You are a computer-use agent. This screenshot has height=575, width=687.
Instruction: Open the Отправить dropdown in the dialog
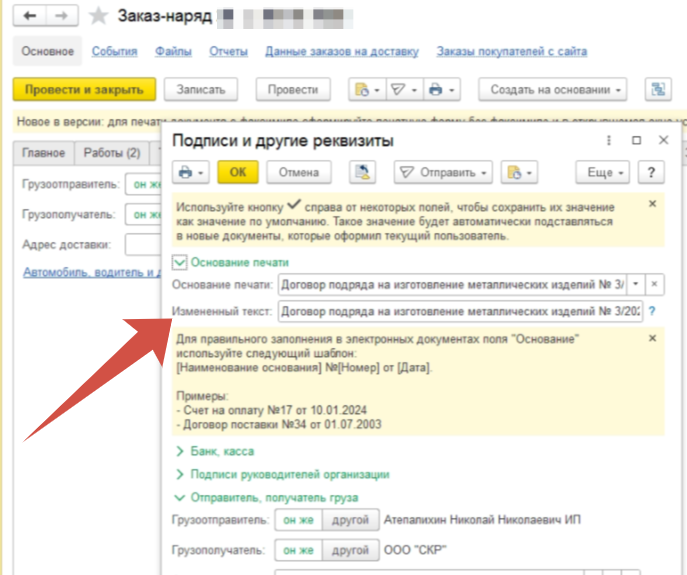(443, 172)
